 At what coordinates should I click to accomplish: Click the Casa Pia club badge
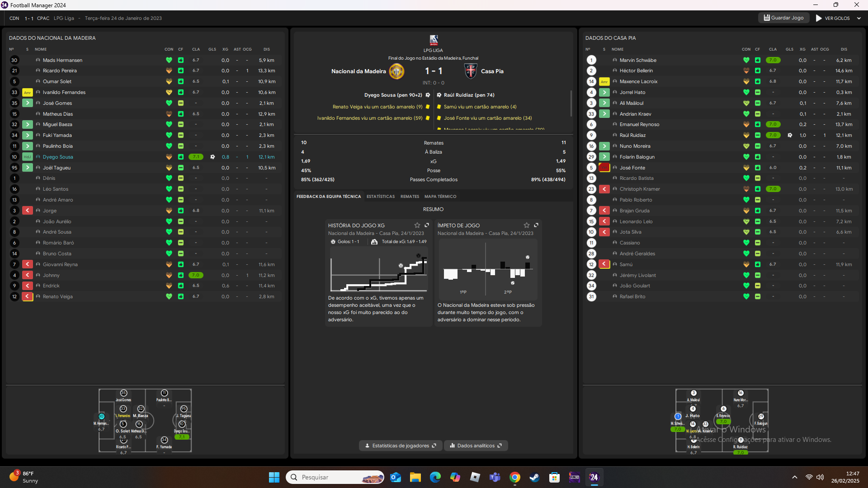(471, 71)
